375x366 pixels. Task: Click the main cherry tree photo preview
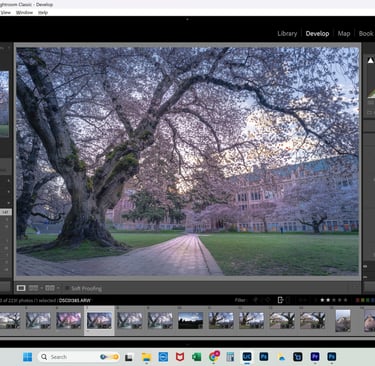(188, 161)
